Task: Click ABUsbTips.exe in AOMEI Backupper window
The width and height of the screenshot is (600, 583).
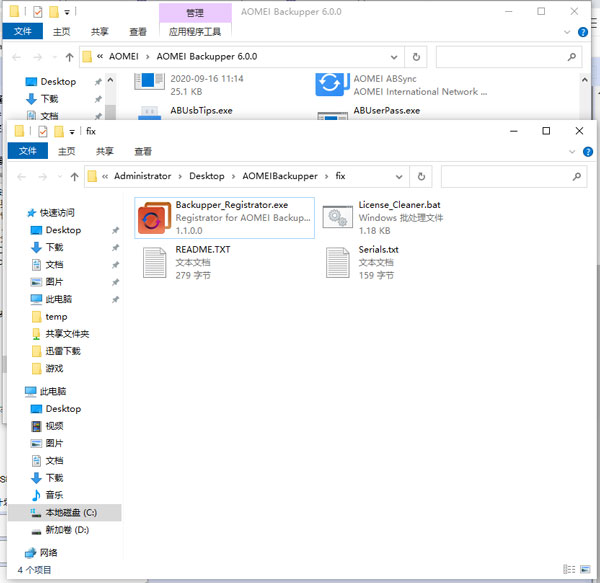Action: 201,111
